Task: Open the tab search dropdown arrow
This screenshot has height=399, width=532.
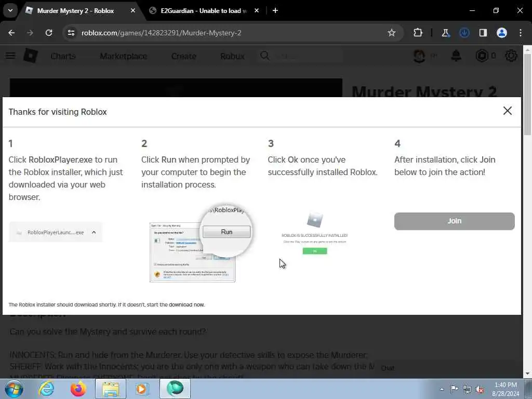Action: pyautogui.click(x=10, y=10)
